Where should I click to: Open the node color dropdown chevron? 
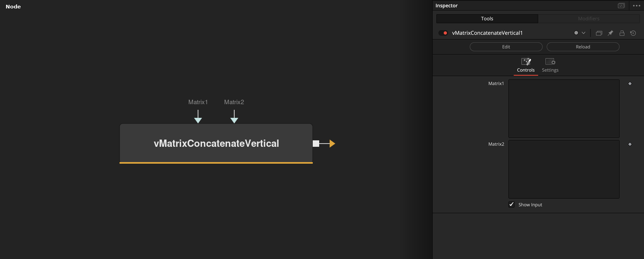pyautogui.click(x=583, y=33)
